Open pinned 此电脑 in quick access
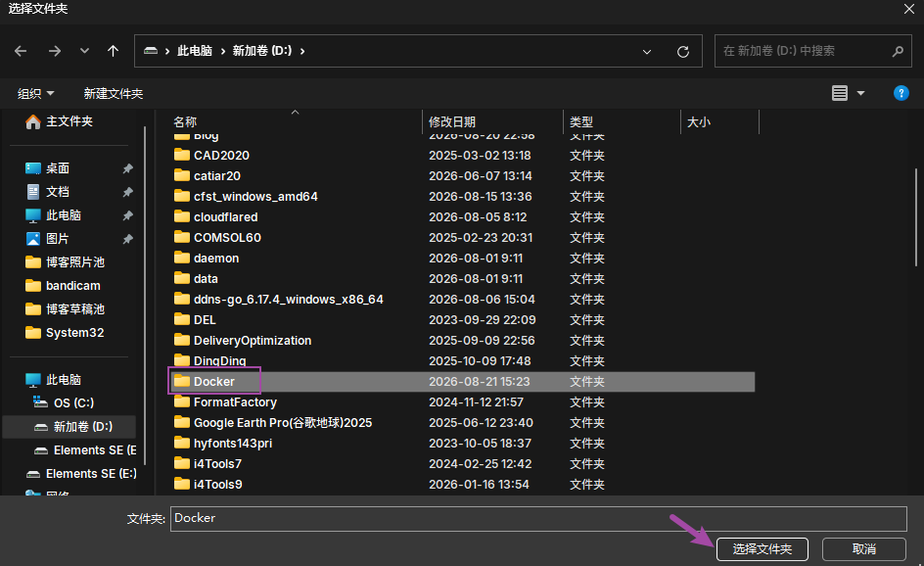This screenshot has width=924, height=566. [64, 215]
